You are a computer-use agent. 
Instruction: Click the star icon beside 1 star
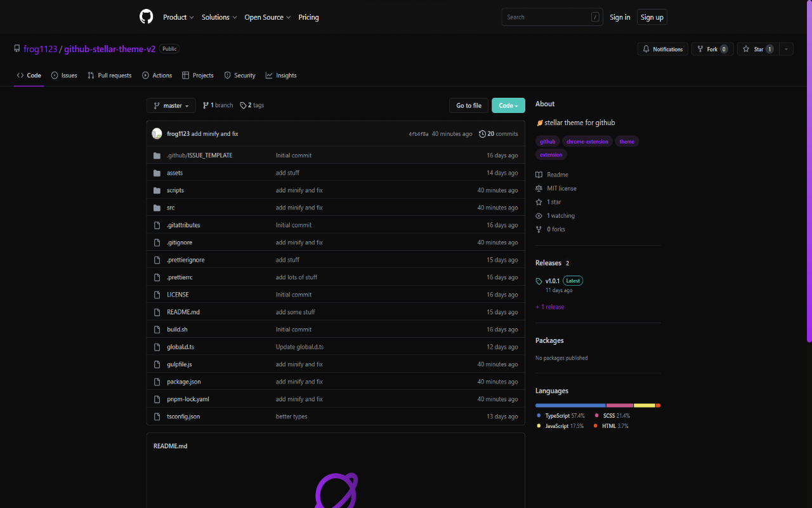pos(539,202)
